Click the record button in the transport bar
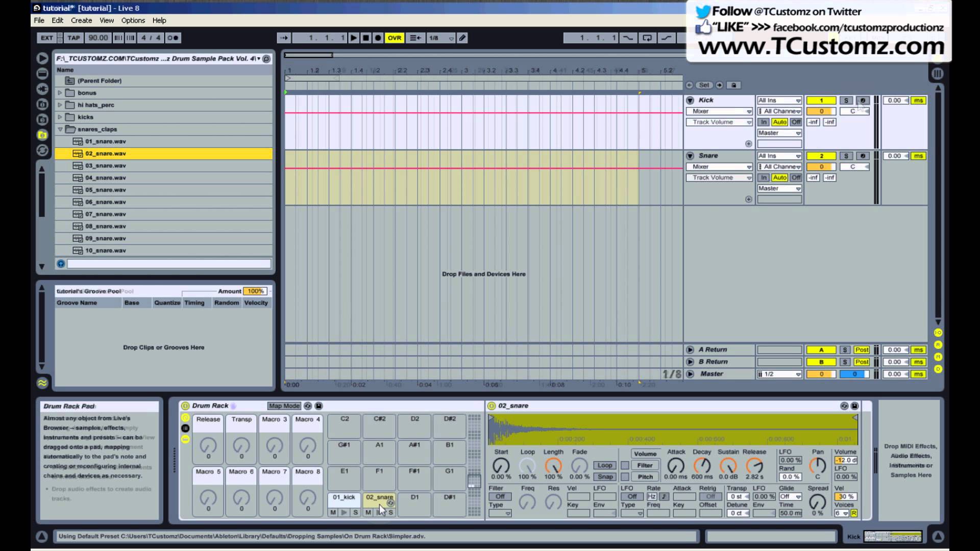Viewport: 980px width, 551px height. [378, 38]
